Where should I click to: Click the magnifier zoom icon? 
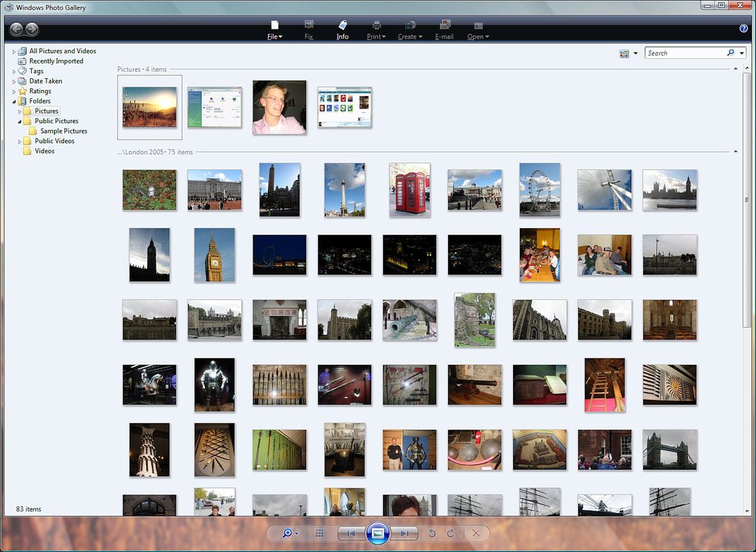pyautogui.click(x=287, y=533)
